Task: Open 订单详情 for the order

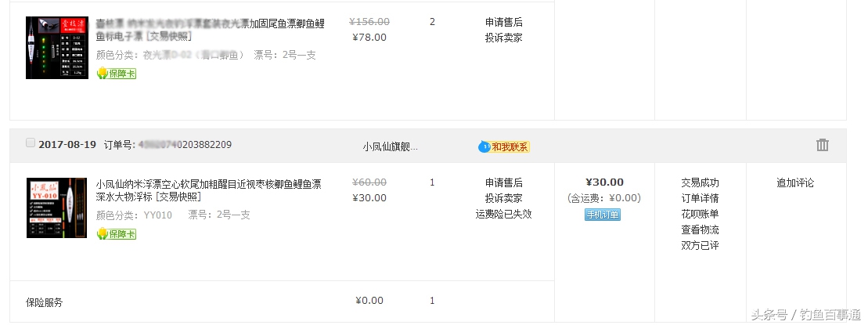Action: (700, 198)
